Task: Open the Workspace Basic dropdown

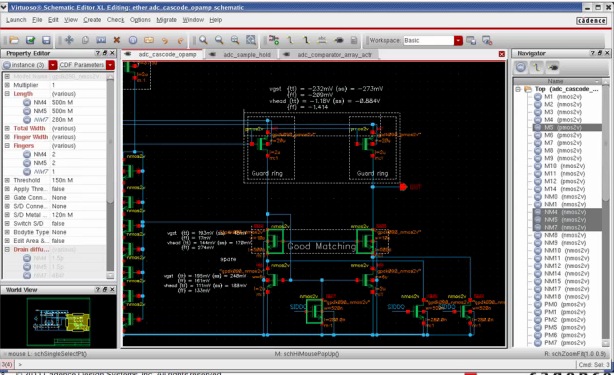Action: (x=458, y=40)
